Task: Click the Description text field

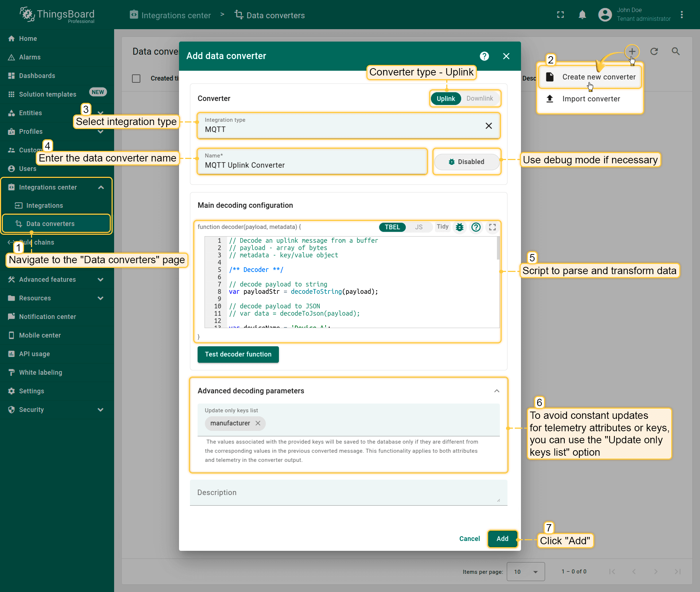Action: click(348, 492)
